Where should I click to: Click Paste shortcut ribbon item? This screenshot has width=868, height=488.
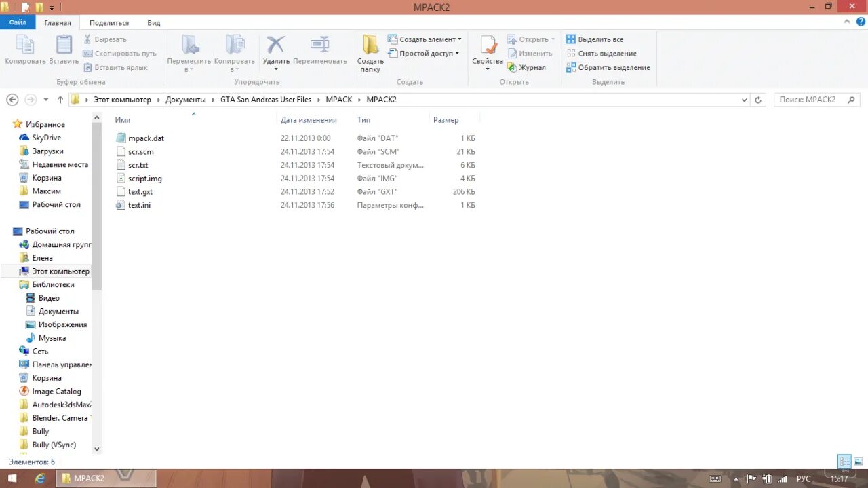[115, 67]
